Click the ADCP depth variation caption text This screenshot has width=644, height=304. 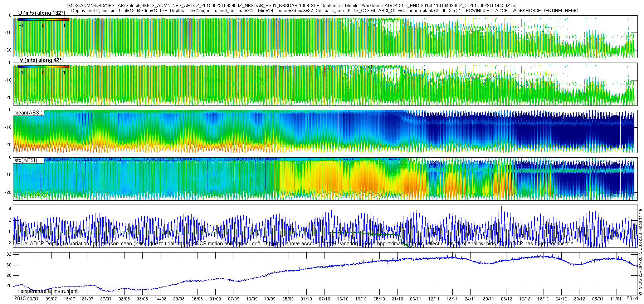pyautogui.click(x=296, y=244)
